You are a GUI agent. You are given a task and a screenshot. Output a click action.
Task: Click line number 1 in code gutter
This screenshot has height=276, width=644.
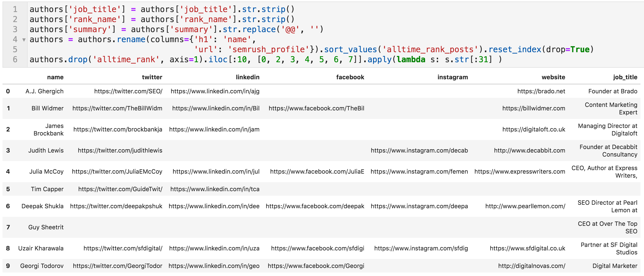pyautogui.click(x=15, y=9)
